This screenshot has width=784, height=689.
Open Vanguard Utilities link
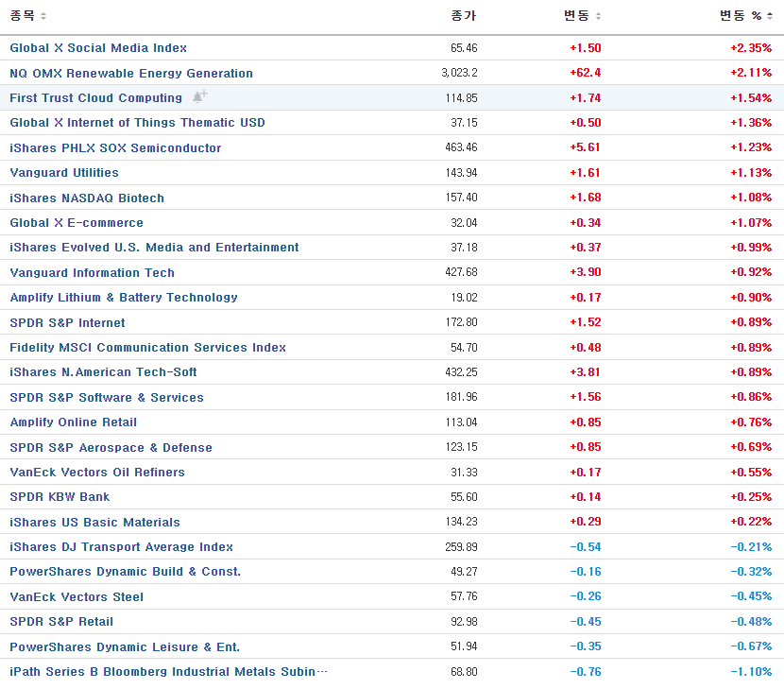click(64, 173)
